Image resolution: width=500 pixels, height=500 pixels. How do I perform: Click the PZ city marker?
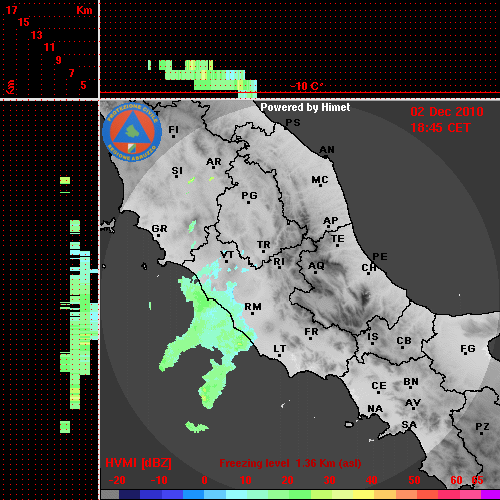click(482, 428)
